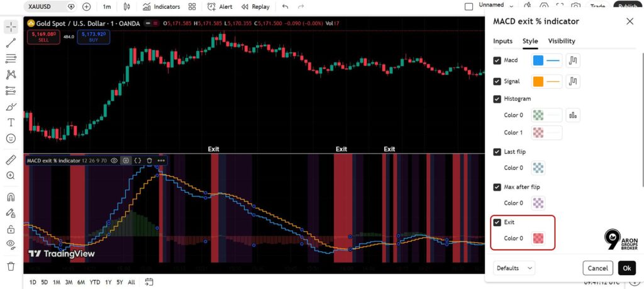Open the 1m timeframe selector
The width and height of the screenshot is (644, 289).
click(x=107, y=6)
